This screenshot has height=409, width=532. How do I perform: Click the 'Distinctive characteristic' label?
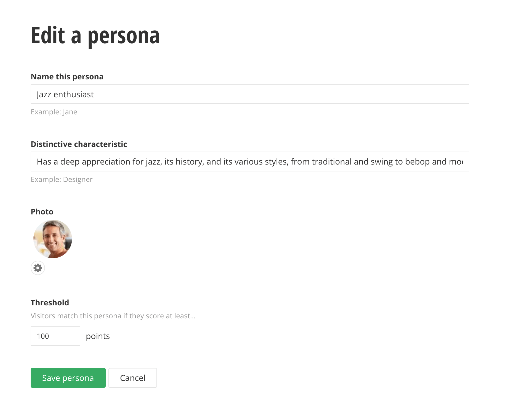tap(79, 144)
